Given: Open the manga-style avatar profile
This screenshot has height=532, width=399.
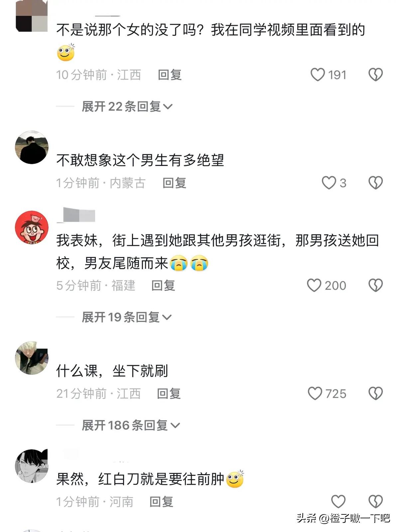Looking at the screenshot, I should click(x=32, y=466).
